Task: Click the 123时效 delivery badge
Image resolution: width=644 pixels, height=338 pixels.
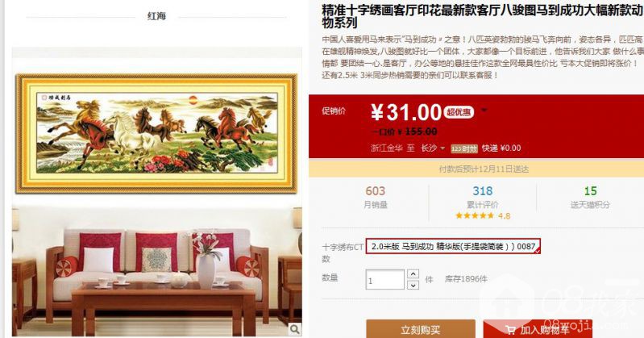Action: [464, 149]
